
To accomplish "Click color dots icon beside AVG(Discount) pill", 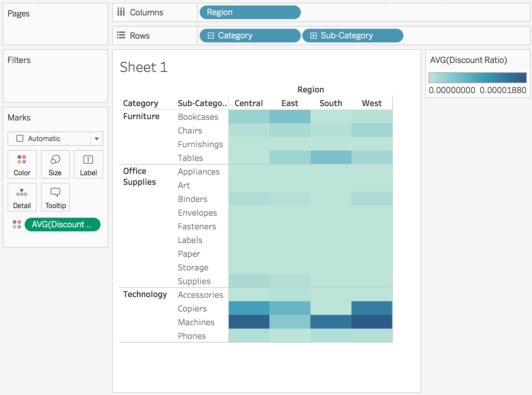I will click(17, 225).
